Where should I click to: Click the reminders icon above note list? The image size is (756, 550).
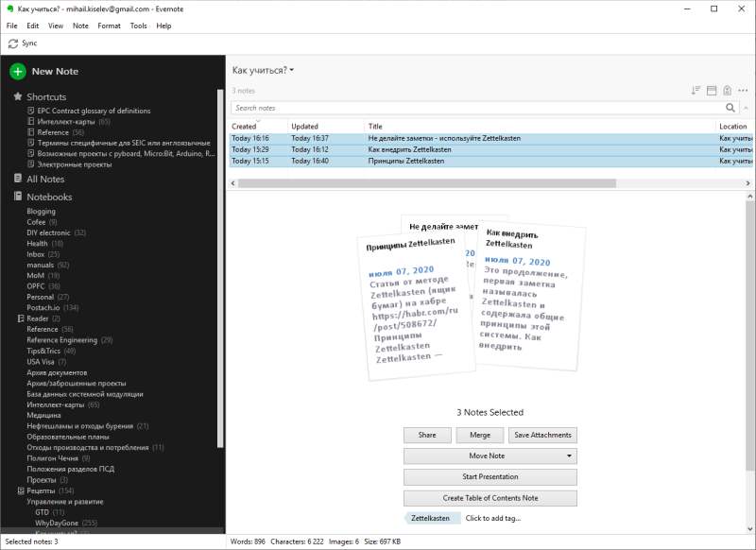tap(727, 90)
